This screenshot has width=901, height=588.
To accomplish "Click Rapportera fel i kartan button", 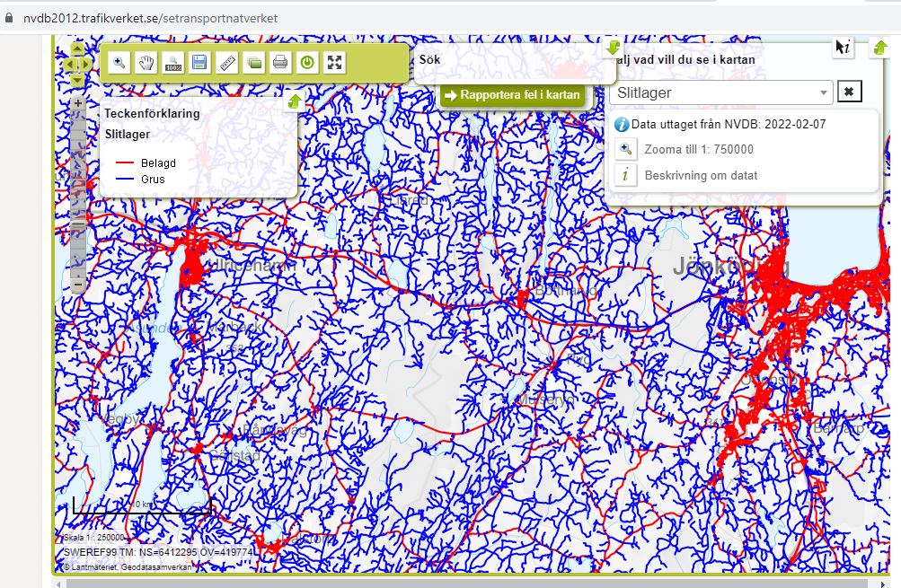I will tap(513, 94).
